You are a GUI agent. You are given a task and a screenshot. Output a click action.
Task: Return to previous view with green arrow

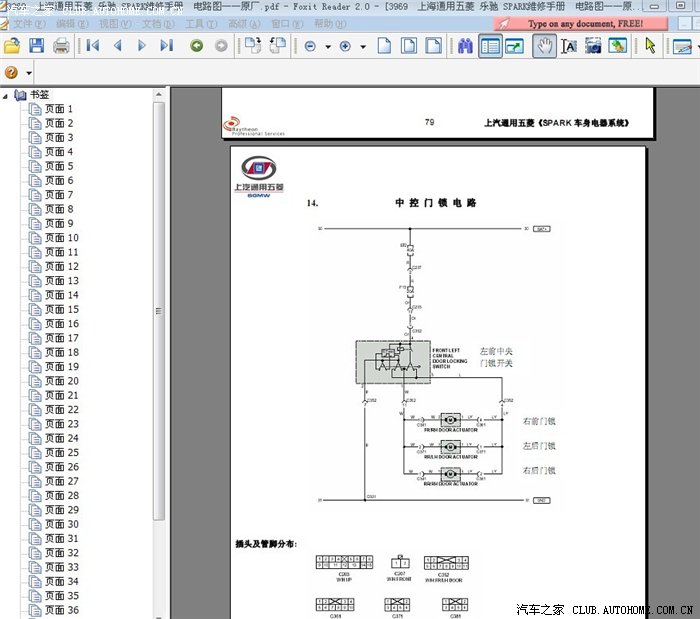coord(196,46)
